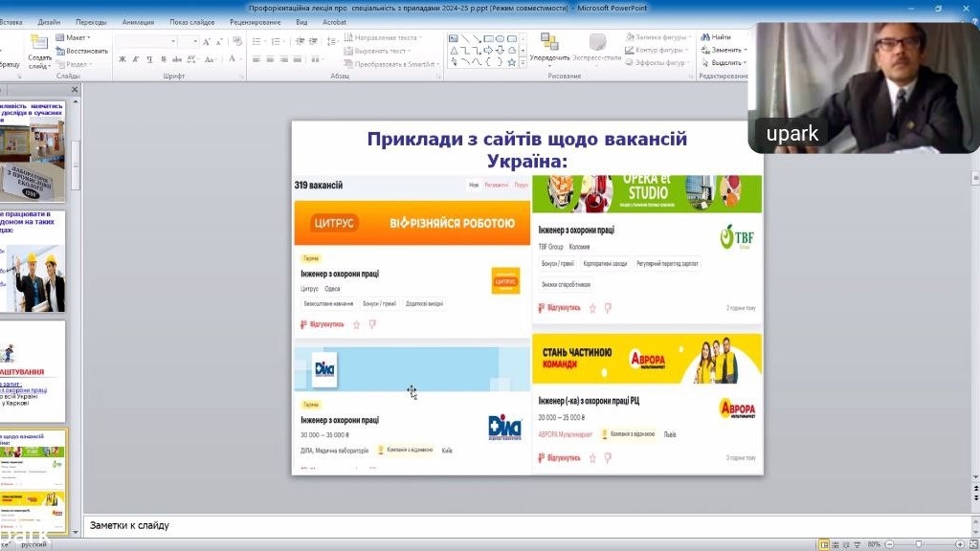Image resolution: width=980 pixels, height=551 pixels.
Task: Click Find (Найти) binoculars icon
Action: click(x=705, y=37)
